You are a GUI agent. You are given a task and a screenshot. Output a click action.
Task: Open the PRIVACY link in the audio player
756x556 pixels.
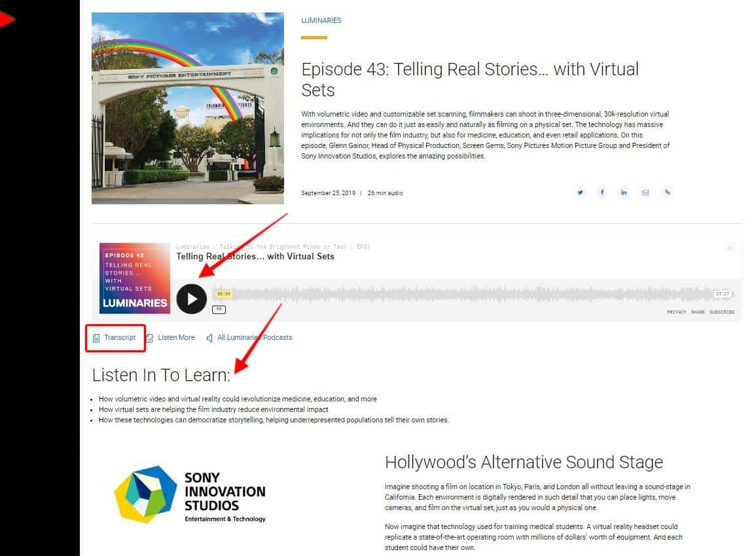(x=676, y=312)
